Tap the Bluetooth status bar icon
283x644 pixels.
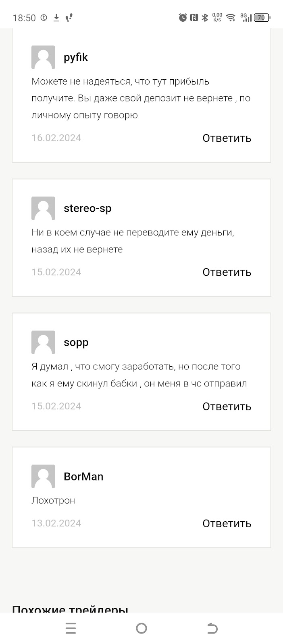coord(205,17)
